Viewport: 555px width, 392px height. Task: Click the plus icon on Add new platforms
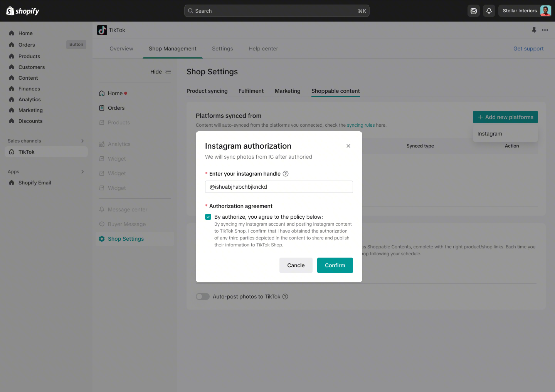[481, 117]
